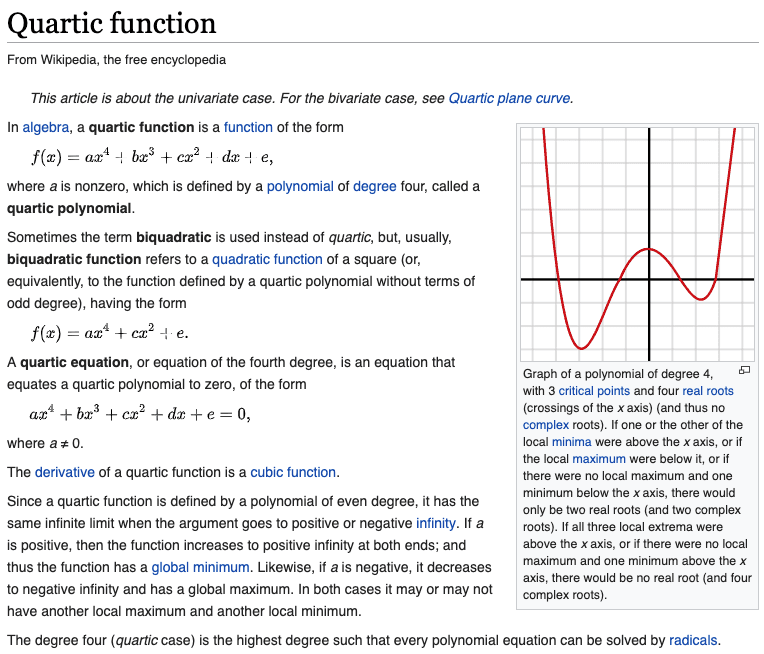Open real roots link in caption
The image size is (764, 654).
click(707, 391)
